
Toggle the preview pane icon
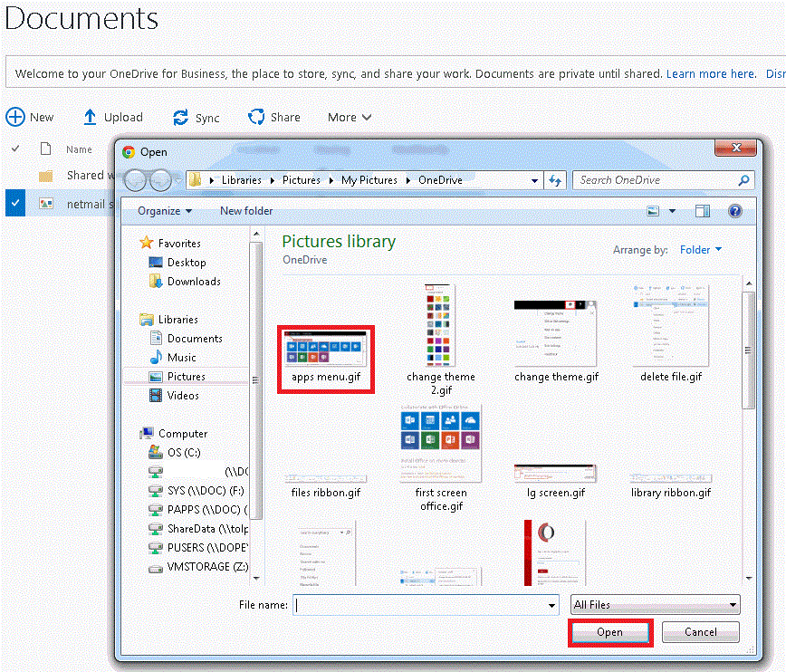[703, 211]
